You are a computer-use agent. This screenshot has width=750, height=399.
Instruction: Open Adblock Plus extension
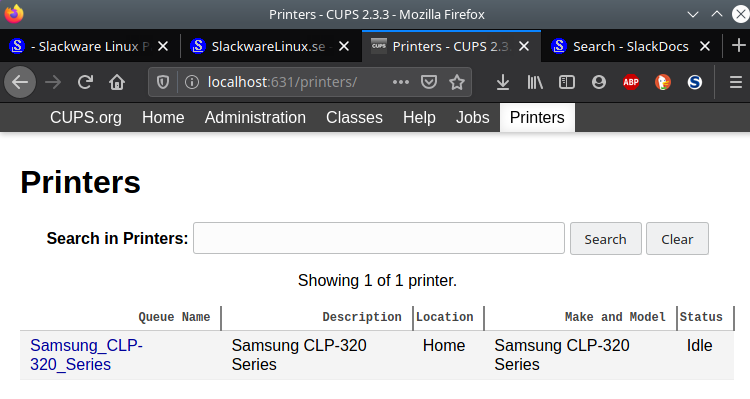click(x=631, y=82)
